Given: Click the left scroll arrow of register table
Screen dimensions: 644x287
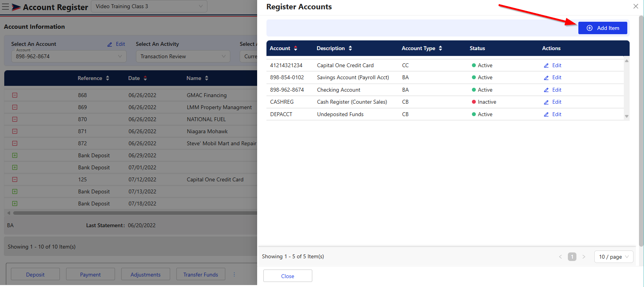Looking at the screenshot, I should click(x=9, y=213).
